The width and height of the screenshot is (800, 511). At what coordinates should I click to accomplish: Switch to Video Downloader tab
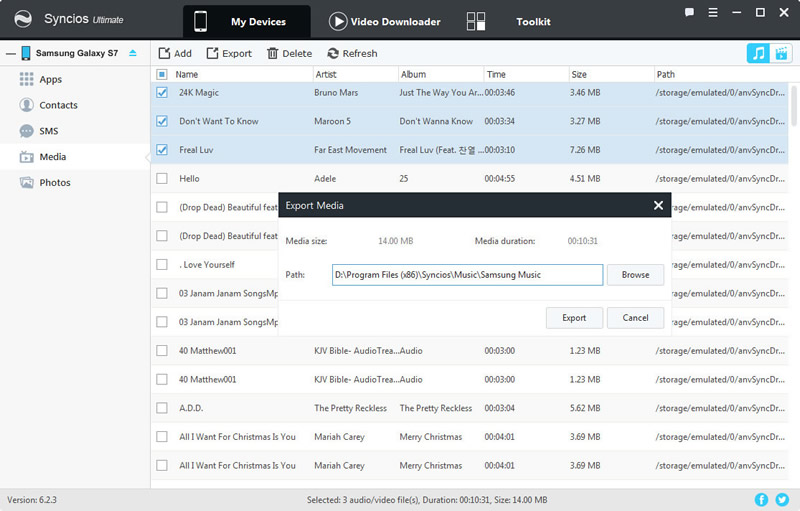click(385, 21)
